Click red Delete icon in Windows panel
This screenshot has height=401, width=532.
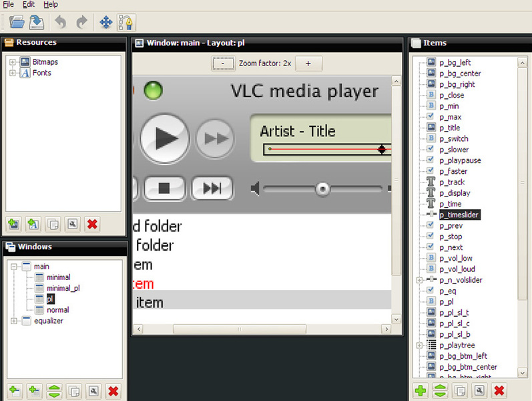[113, 391]
